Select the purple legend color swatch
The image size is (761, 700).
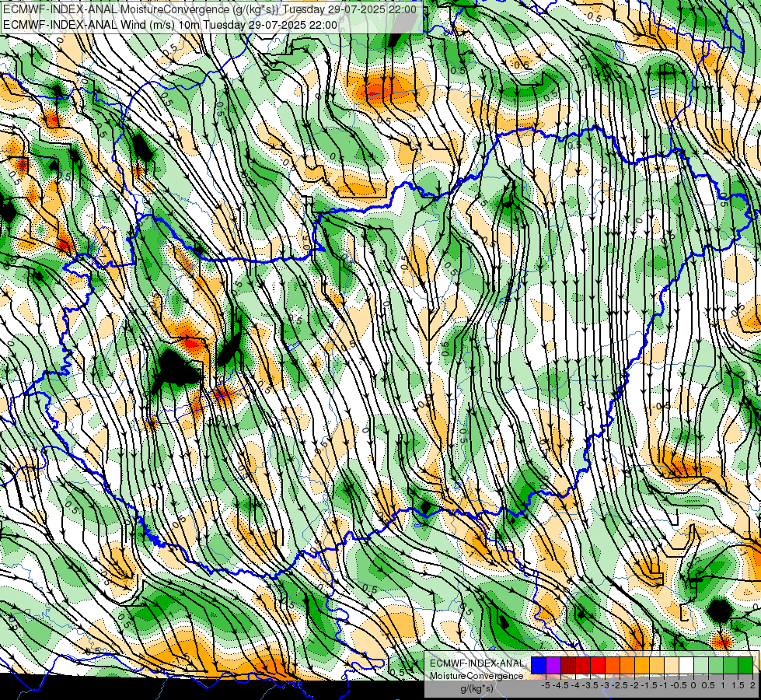(x=553, y=665)
